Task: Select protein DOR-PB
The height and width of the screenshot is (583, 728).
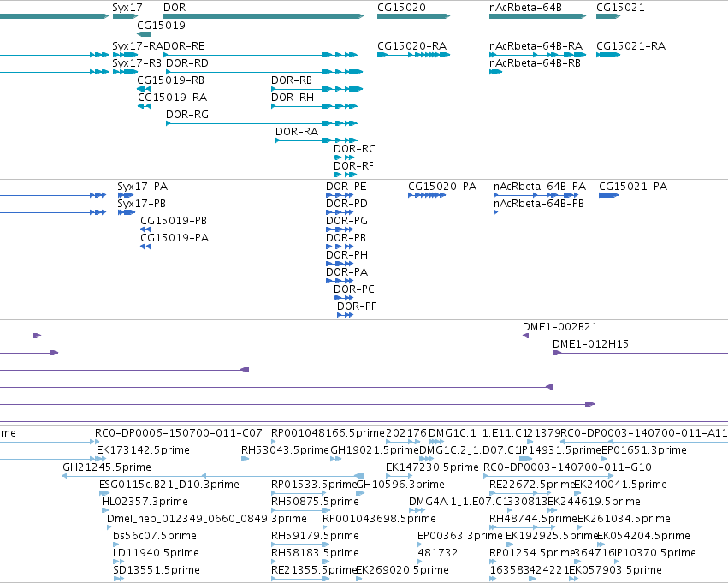Action: pyautogui.click(x=340, y=247)
